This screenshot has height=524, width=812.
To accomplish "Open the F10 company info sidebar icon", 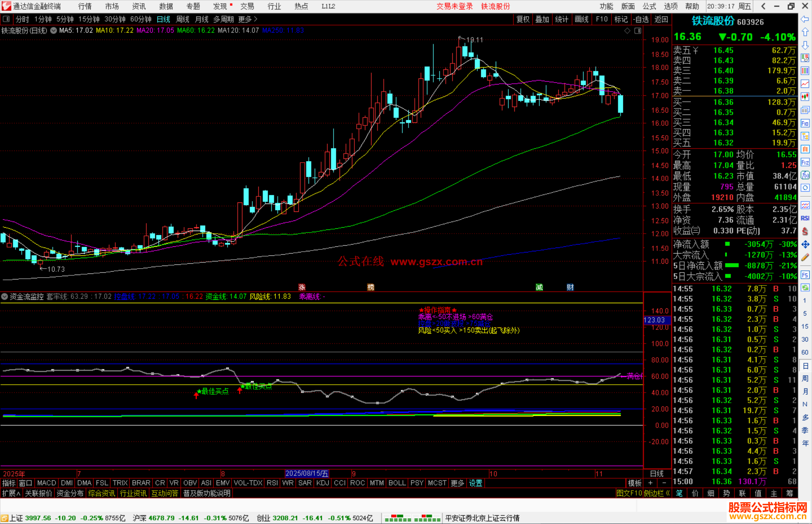I will click(805, 123).
